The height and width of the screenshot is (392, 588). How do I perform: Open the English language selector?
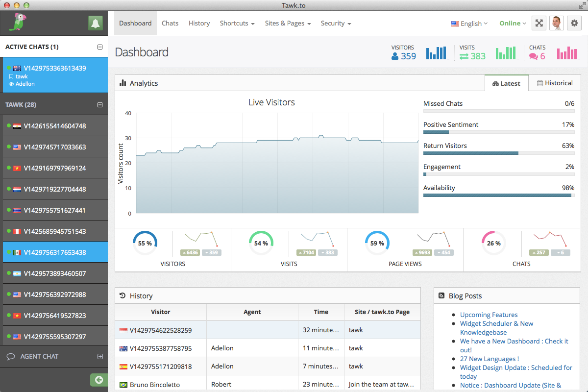[x=469, y=23]
